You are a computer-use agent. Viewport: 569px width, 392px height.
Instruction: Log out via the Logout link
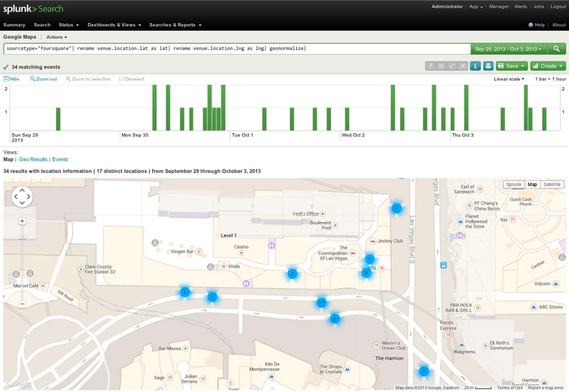coord(558,7)
